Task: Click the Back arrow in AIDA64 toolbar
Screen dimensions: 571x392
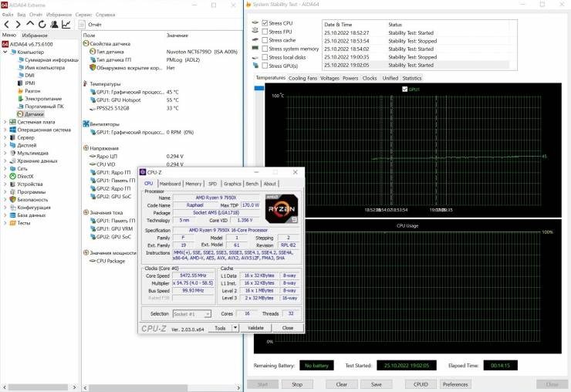Action: [6, 25]
